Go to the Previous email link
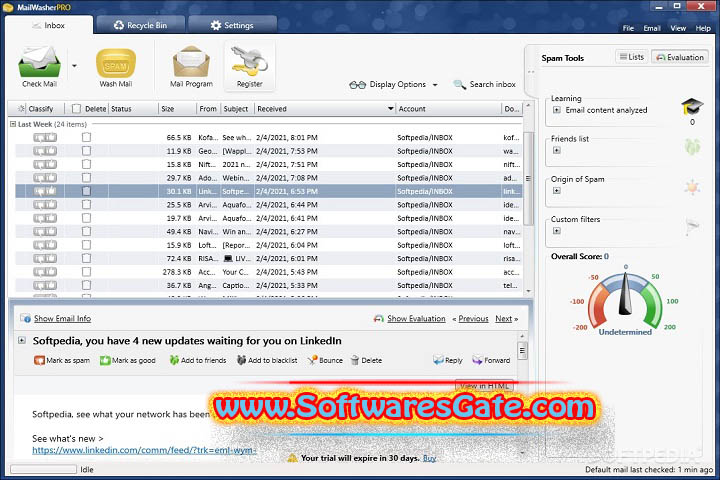The image size is (720, 480). point(473,318)
